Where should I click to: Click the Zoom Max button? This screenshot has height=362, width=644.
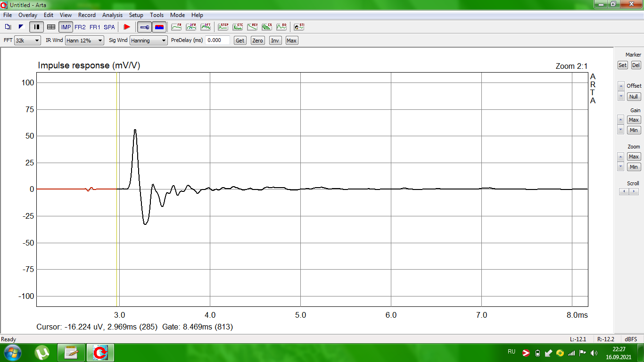(x=634, y=156)
